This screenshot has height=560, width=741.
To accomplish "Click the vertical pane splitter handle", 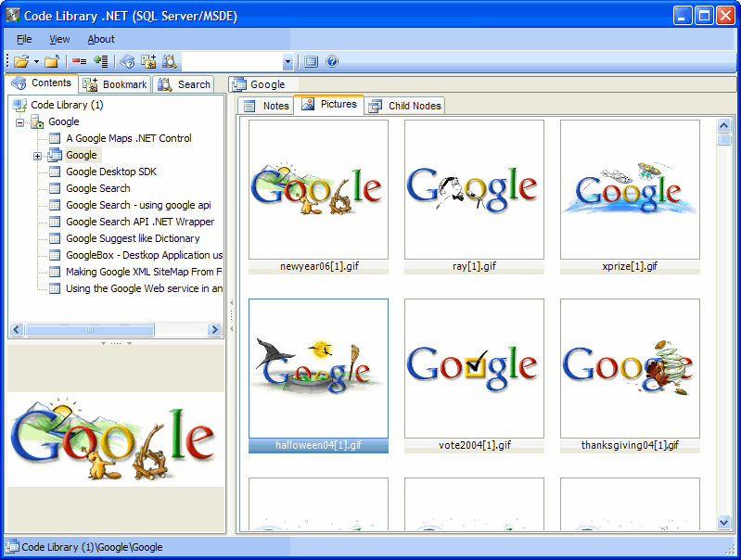I will [232, 315].
